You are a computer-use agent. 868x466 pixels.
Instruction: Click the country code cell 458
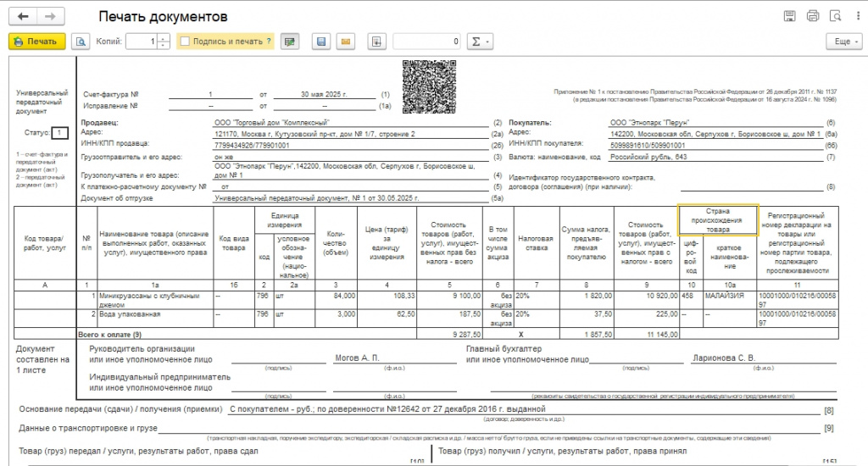(691, 300)
